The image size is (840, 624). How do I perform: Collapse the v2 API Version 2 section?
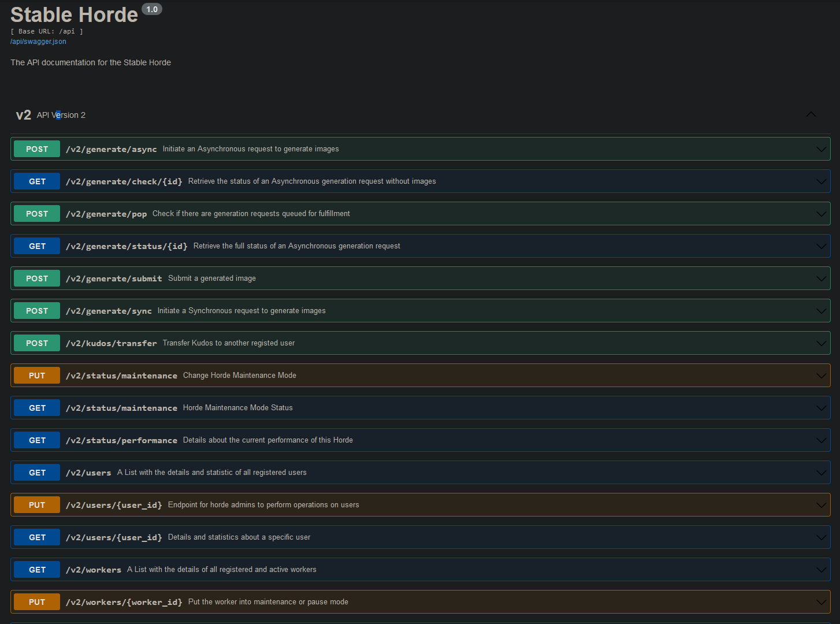click(811, 114)
